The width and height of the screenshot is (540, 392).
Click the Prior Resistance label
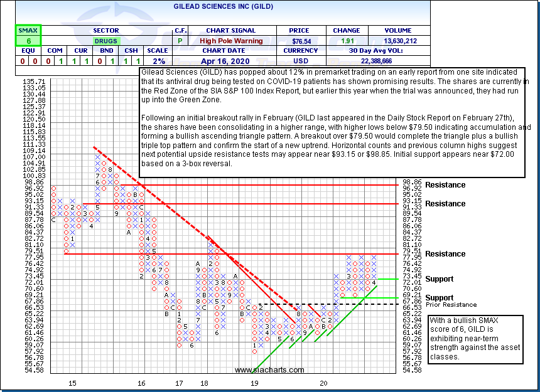click(443, 305)
